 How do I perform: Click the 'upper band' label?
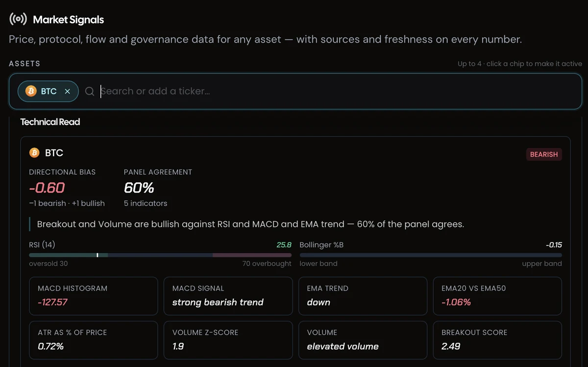542,264
